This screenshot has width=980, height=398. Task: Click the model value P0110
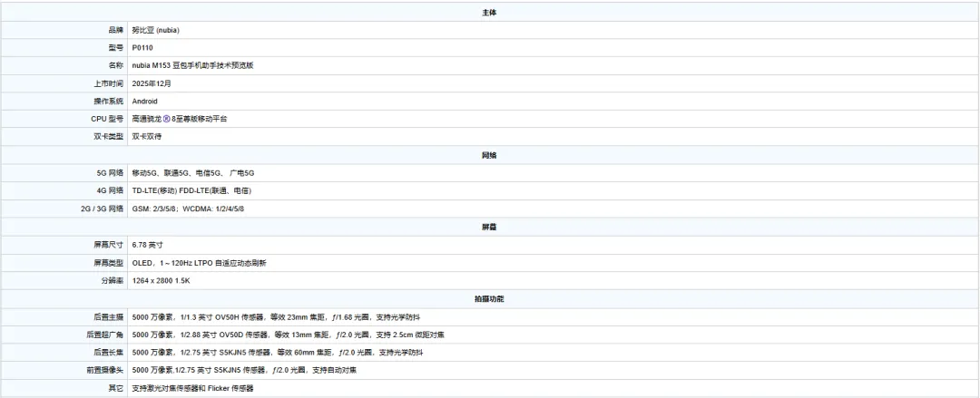coord(142,47)
